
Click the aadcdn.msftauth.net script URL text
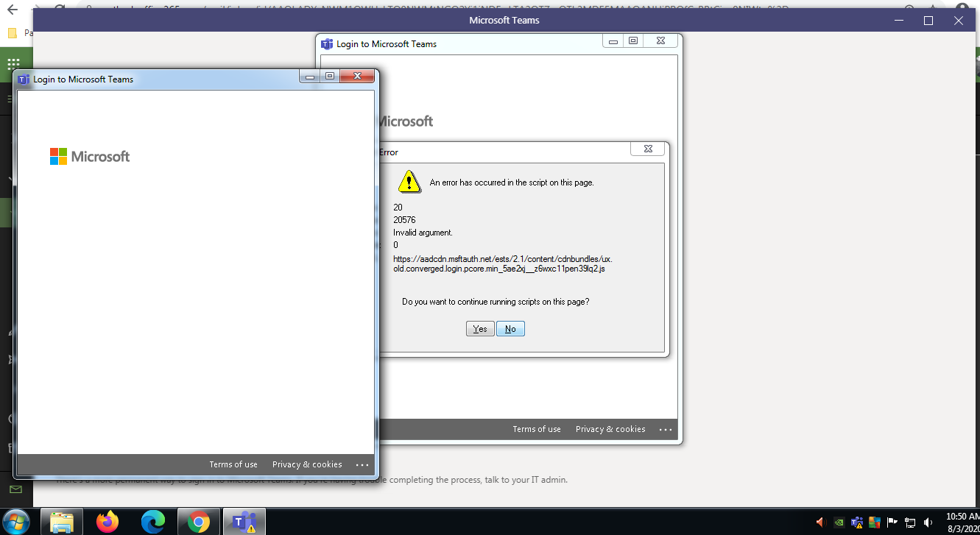[503, 263]
